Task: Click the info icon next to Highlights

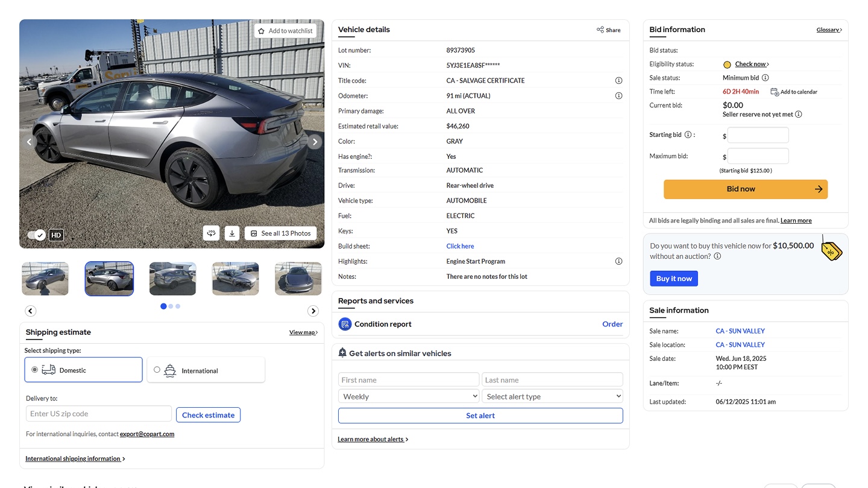Action: pyautogui.click(x=618, y=261)
